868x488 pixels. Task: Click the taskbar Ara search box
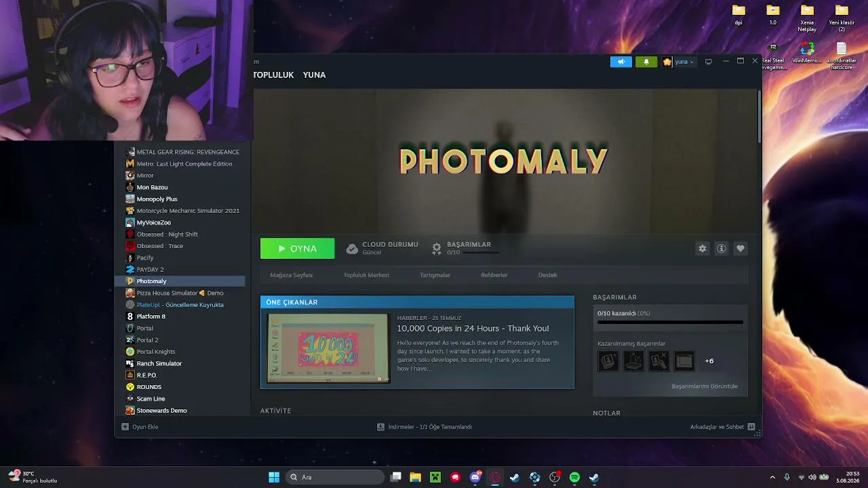coord(335,477)
